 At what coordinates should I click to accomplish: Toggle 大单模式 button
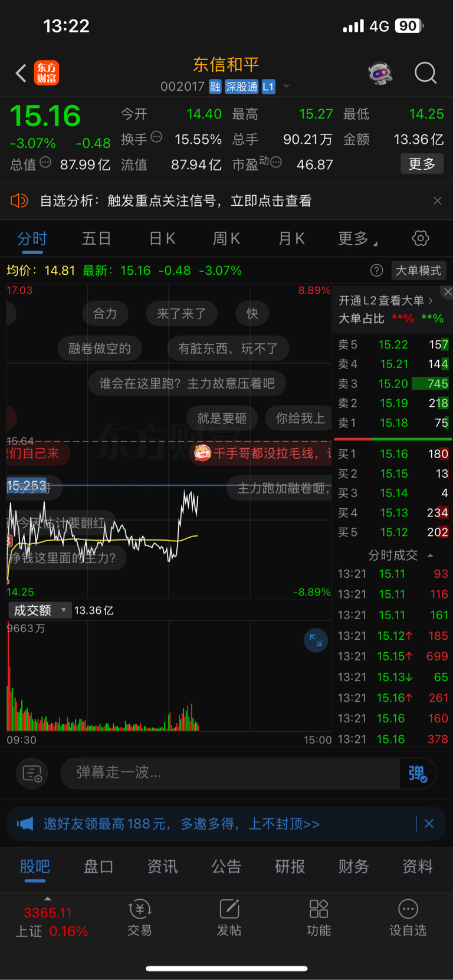click(418, 271)
